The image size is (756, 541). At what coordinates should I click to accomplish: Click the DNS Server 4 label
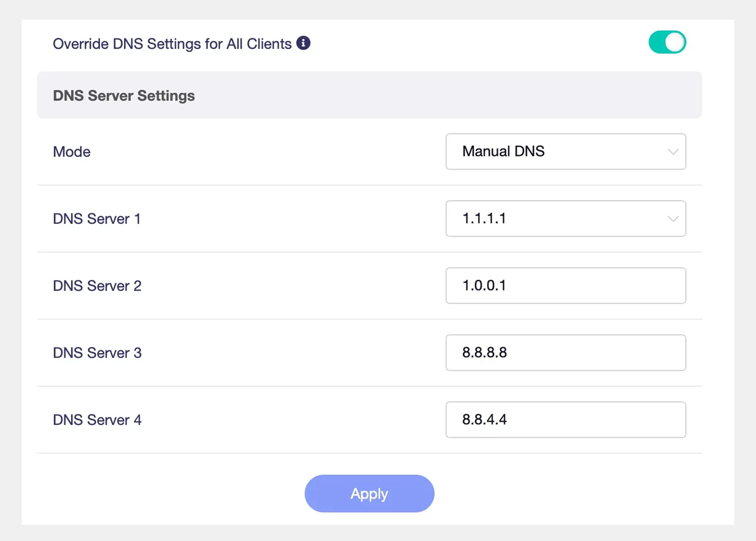coord(97,420)
